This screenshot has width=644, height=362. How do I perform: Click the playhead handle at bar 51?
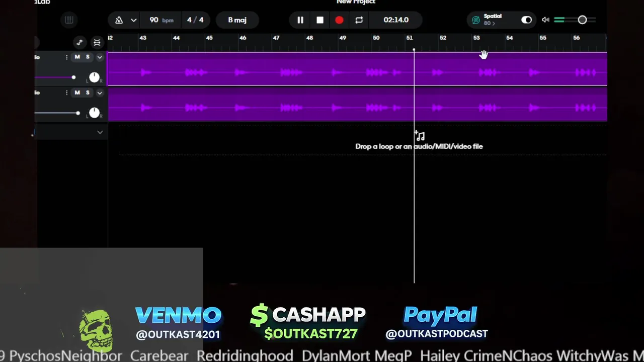(414, 50)
